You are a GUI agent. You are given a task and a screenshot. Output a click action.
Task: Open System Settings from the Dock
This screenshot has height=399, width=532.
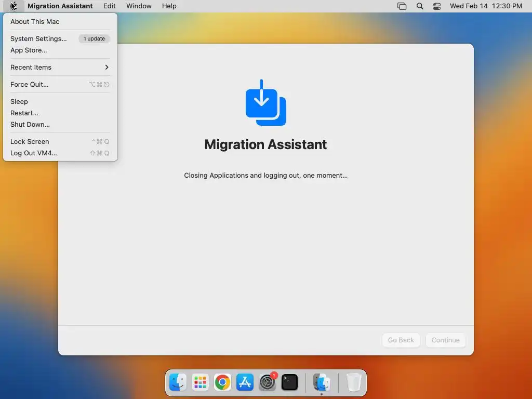268,382
